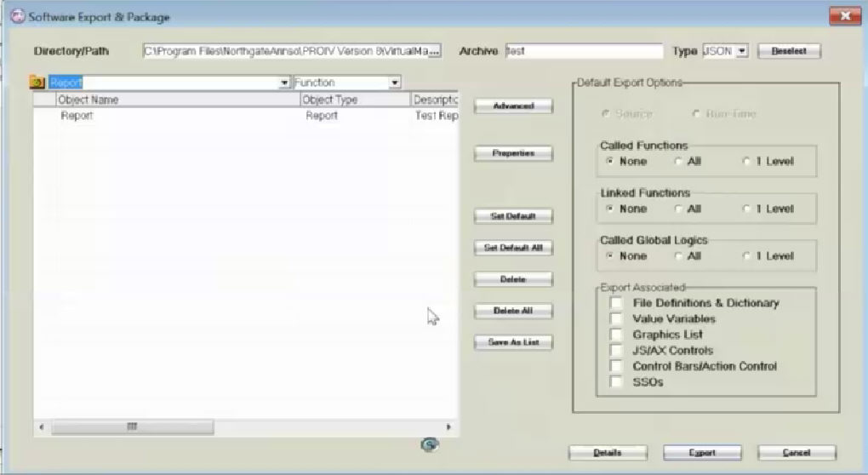Click the Delete button
This screenshot has height=475, width=868.
coord(513,279)
